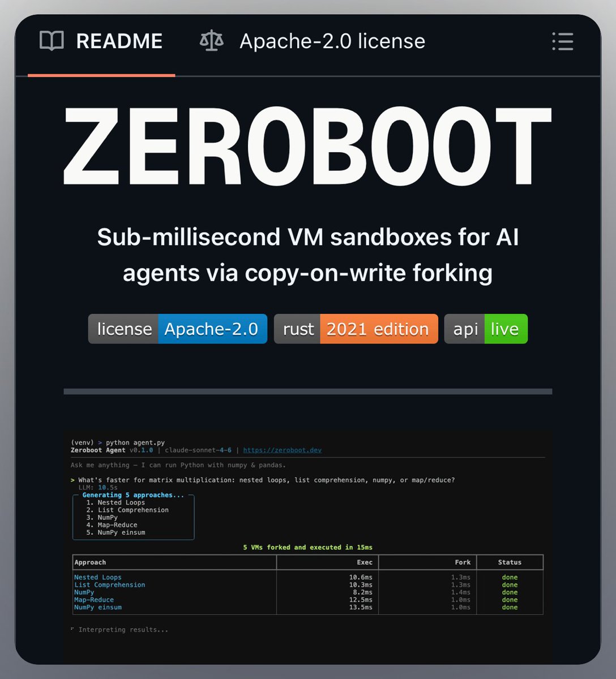Click 'python agent.py' command text
The image size is (616, 679).
[135, 442]
